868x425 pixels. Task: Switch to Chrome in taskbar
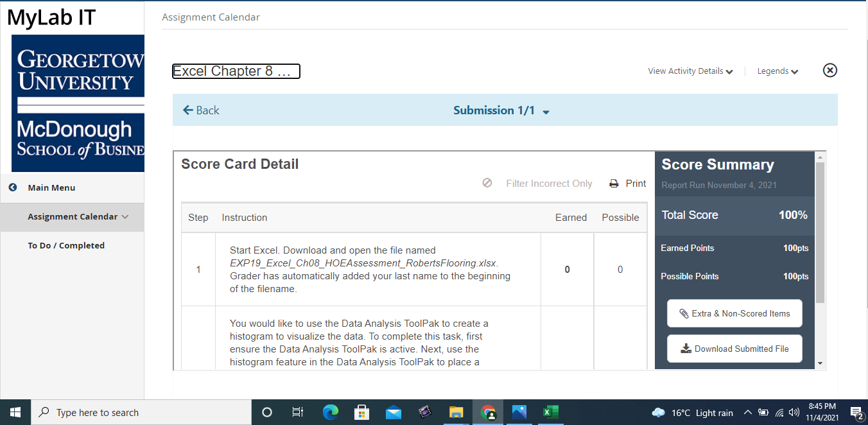(x=488, y=412)
